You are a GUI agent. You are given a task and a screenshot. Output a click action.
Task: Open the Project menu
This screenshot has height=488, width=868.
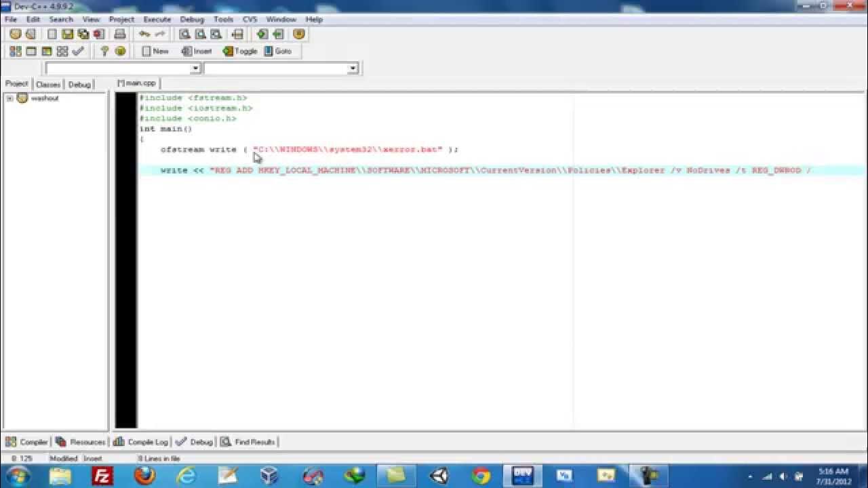[122, 19]
